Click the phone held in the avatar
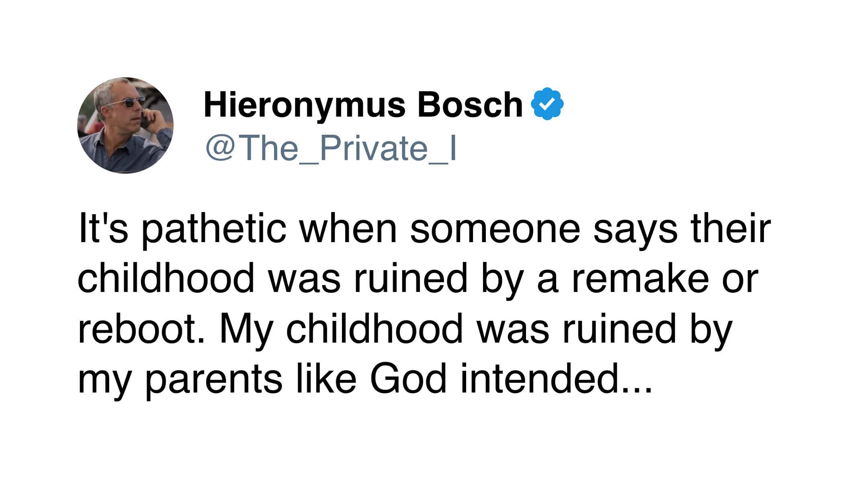The height and width of the screenshot is (481, 868). point(145,118)
